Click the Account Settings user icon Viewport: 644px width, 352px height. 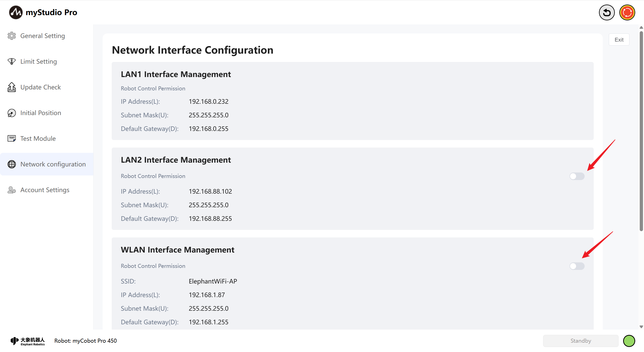click(12, 190)
